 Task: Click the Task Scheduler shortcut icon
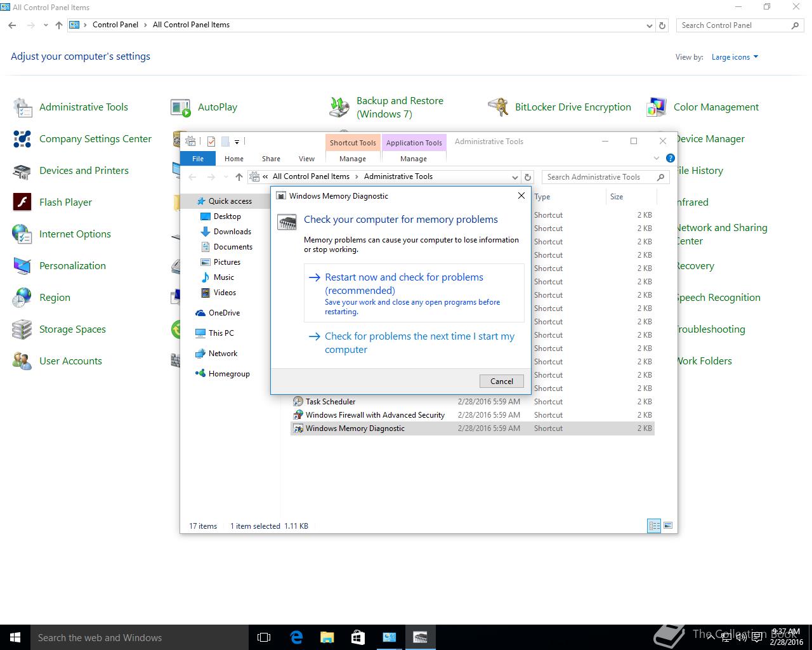[x=298, y=402]
